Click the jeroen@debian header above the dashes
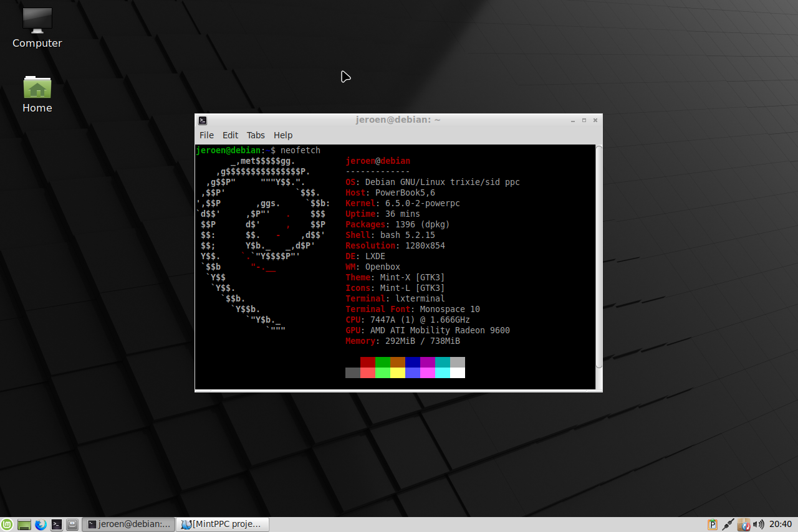798x532 pixels. pos(378,161)
